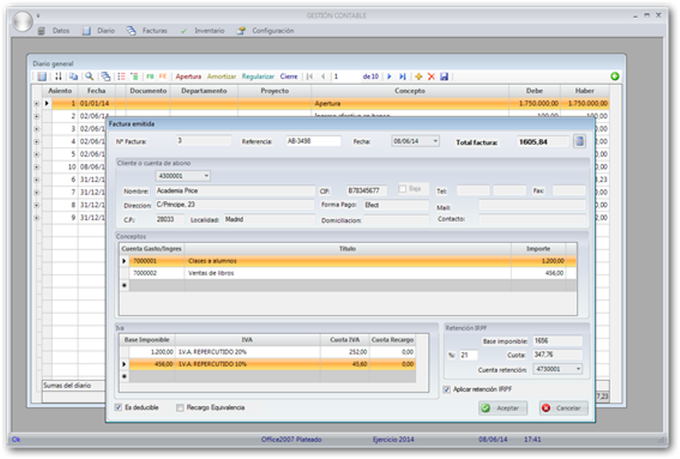Click the Facturas menu icon
Screen dimensions: 680x459
pos(131,31)
